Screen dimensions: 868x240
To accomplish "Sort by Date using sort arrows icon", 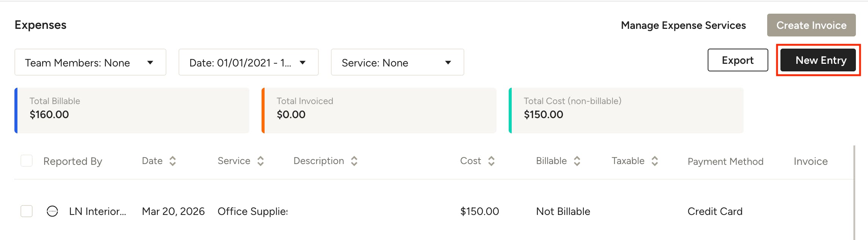I will [172, 161].
